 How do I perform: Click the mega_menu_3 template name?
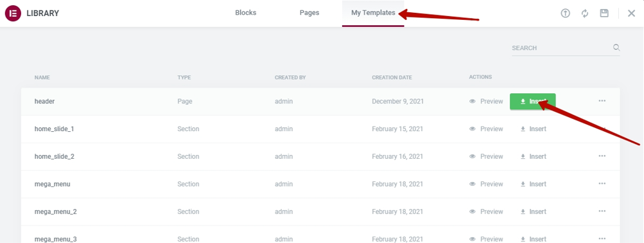[55, 239]
